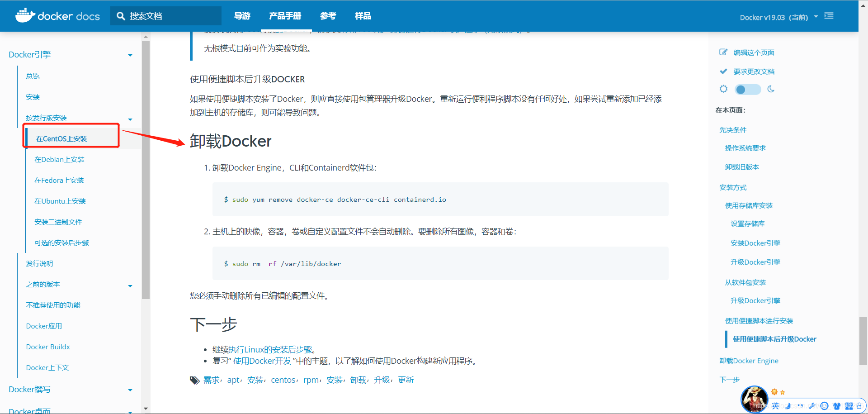
Task: Open IME toolbox grid icon
Action: (x=849, y=406)
